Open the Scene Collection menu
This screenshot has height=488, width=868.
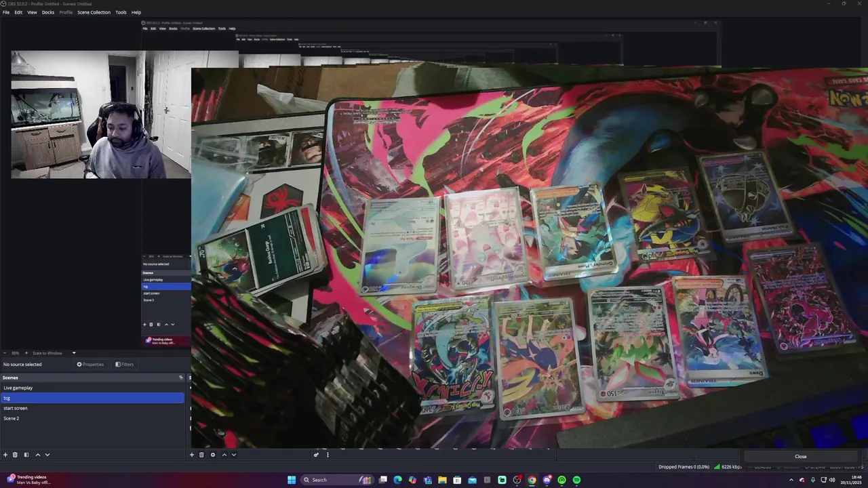[x=94, y=12]
